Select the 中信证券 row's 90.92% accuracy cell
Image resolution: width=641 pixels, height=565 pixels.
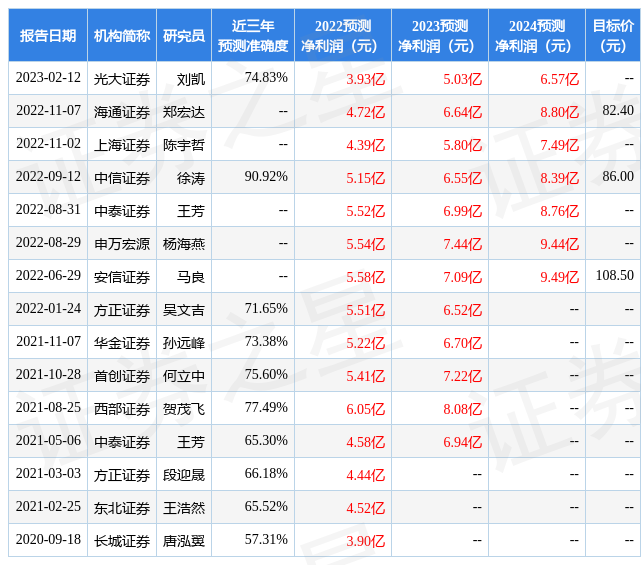(x=266, y=177)
